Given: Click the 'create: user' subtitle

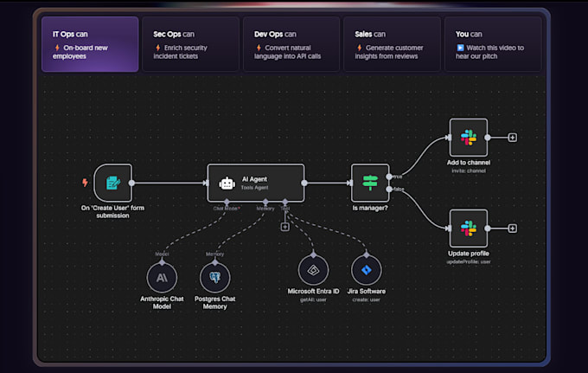Looking at the screenshot, I should [x=367, y=299].
